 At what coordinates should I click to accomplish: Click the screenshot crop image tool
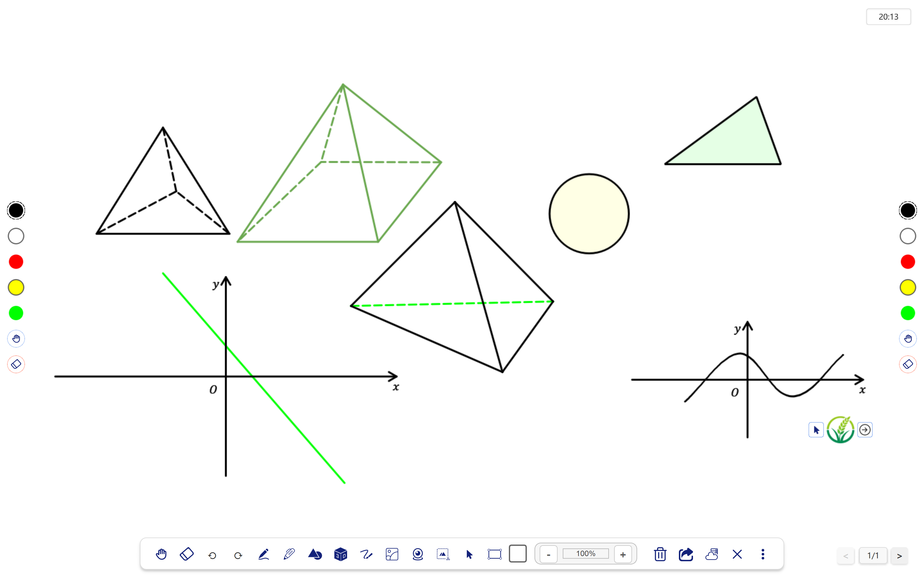443,554
